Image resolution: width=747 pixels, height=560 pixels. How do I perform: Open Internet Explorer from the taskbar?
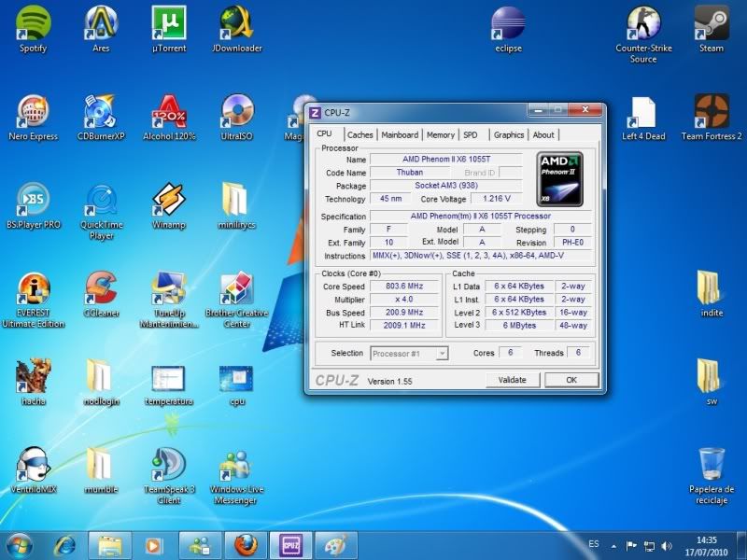pyautogui.click(x=64, y=546)
